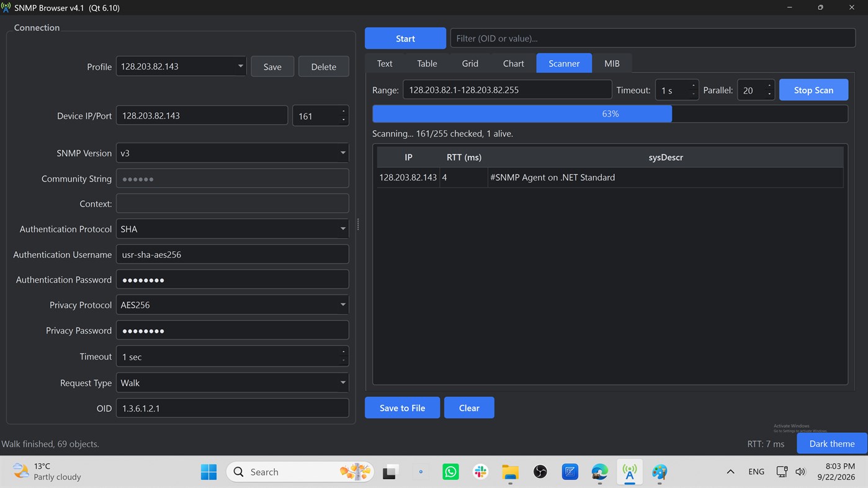Open the Windows Start menu
Image resolution: width=868 pixels, height=488 pixels.
209,472
